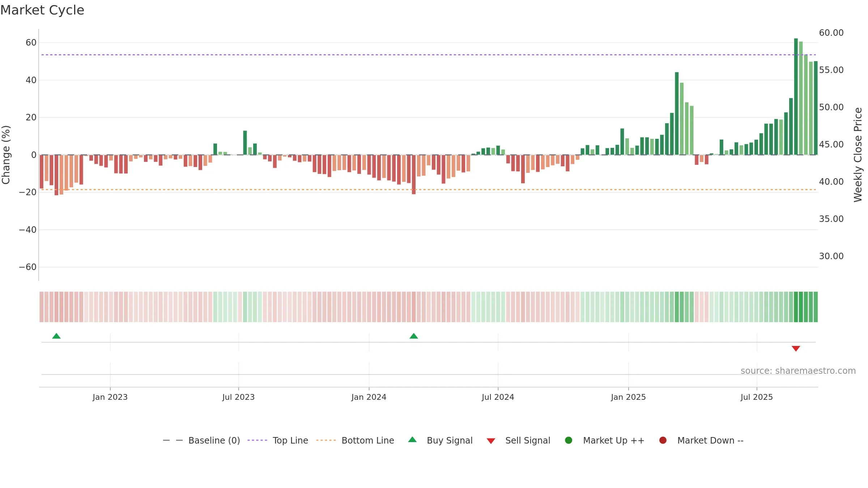
Task: Click the purple dotted top line on chart
Action: (x=429, y=55)
